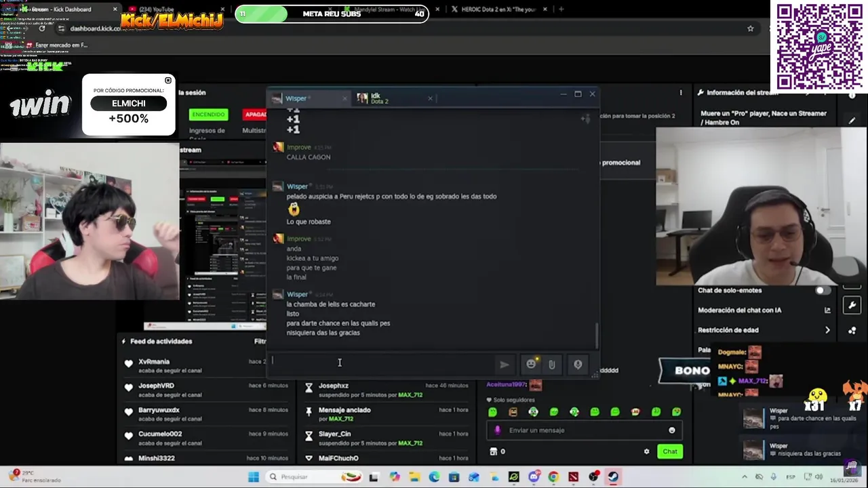Click the wrench settings icon
868x488 pixels.
tap(852, 306)
